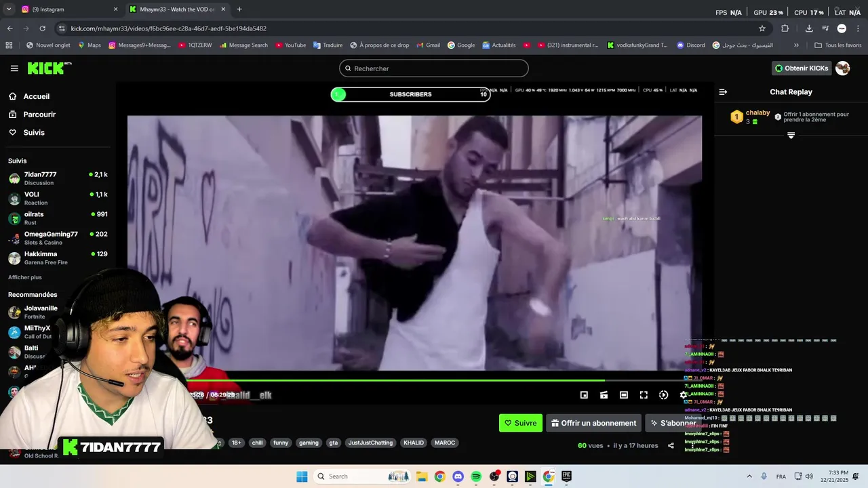
Task: Go to Kick home via the logo
Action: click(x=49, y=68)
